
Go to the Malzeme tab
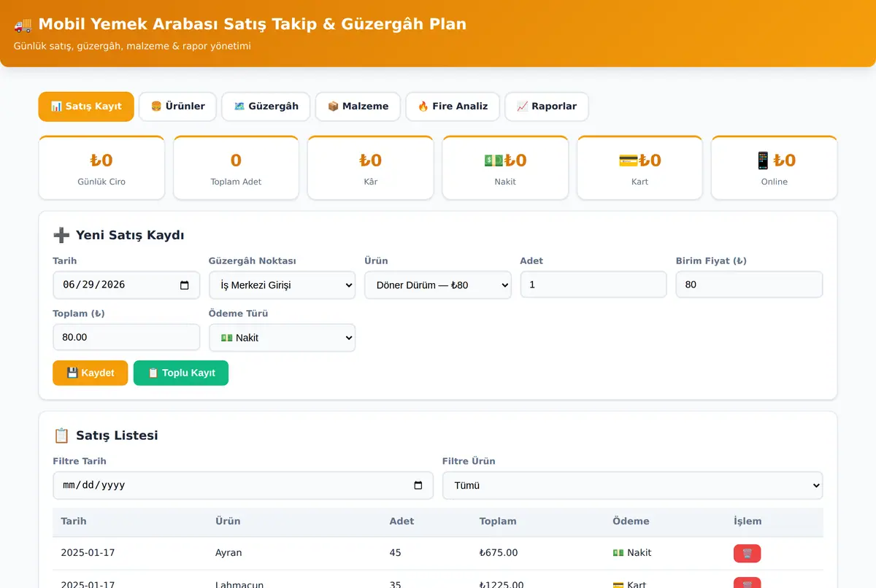358,107
